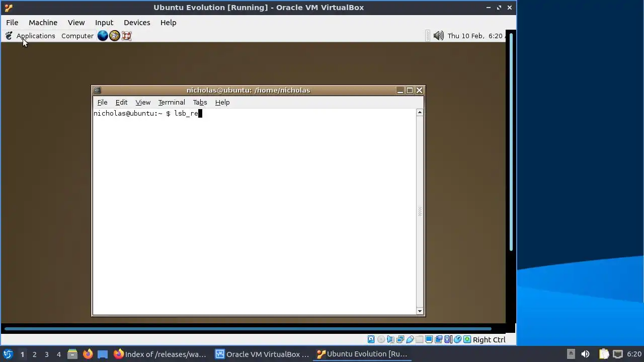Open the guest Applications menu
644x362 pixels.
[36, 36]
